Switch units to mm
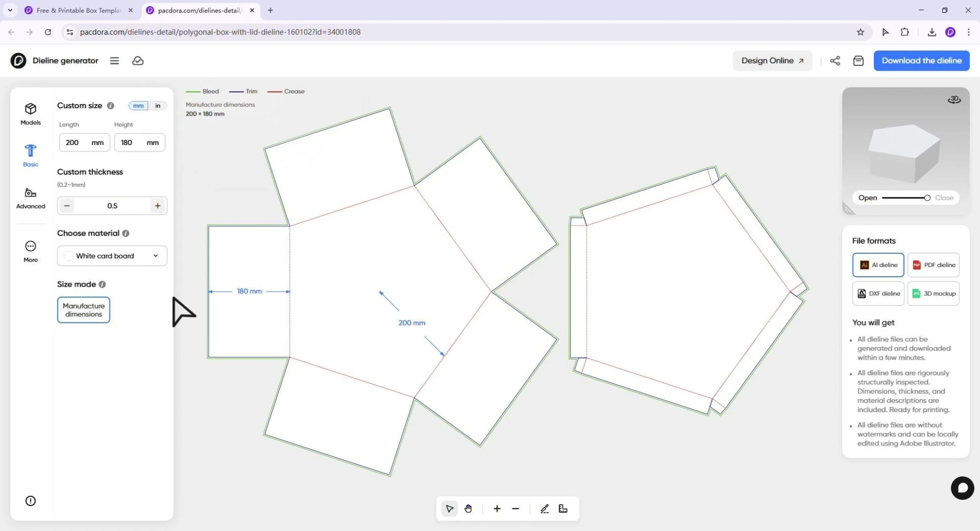This screenshot has width=980, height=531. (138, 106)
